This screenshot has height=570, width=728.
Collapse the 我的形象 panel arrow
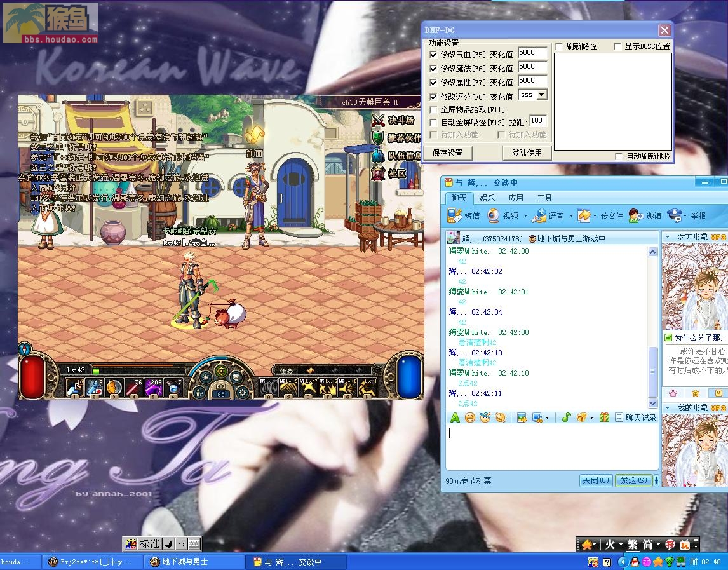[668, 408]
